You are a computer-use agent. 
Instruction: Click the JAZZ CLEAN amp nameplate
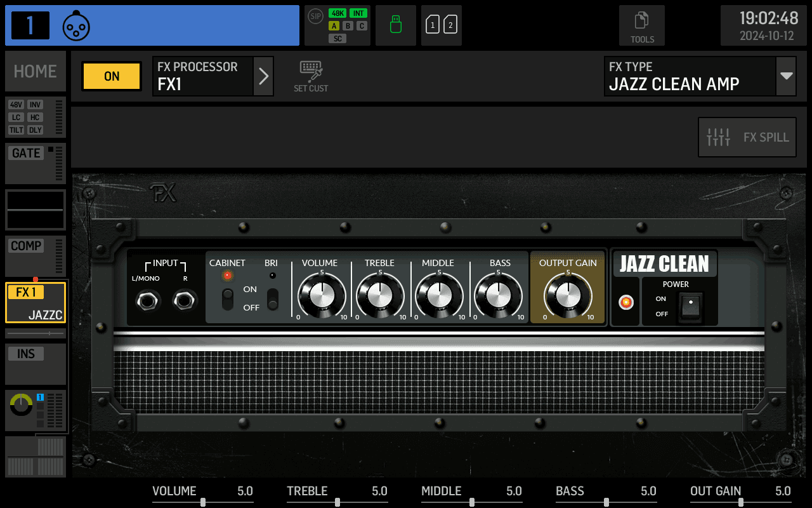click(x=664, y=263)
